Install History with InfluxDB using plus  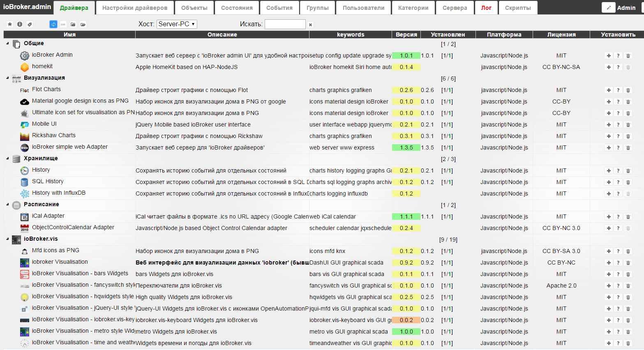[x=609, y=193]
